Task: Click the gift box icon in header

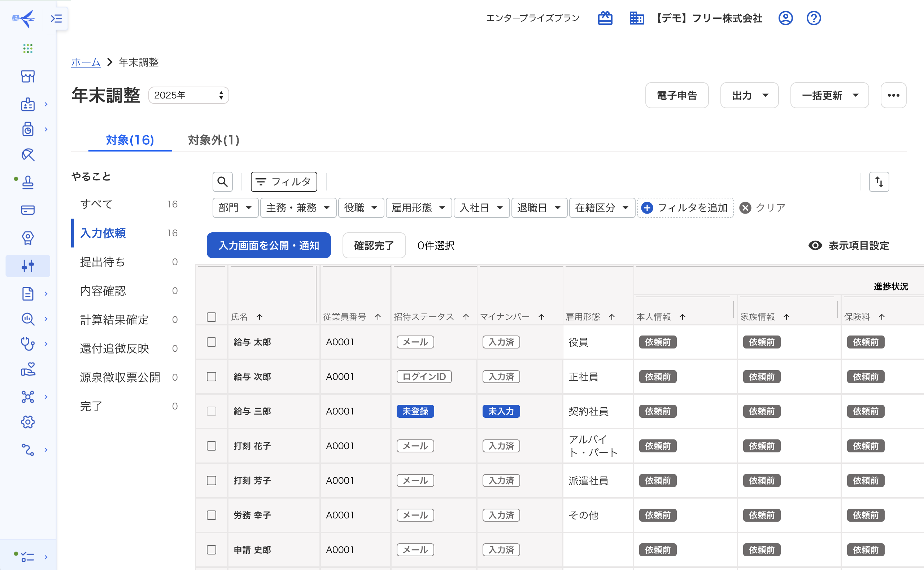Action: pos(605,18)
